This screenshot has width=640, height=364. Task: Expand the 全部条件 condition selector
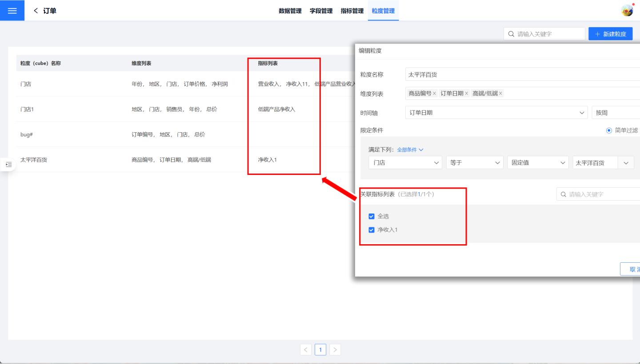click(410, 150)
